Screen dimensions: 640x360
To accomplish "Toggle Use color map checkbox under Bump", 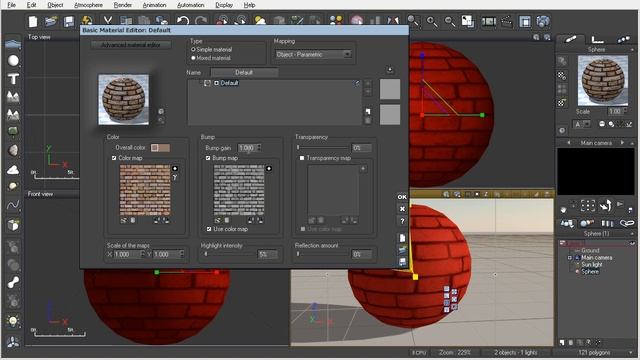I will pos(209,229).
